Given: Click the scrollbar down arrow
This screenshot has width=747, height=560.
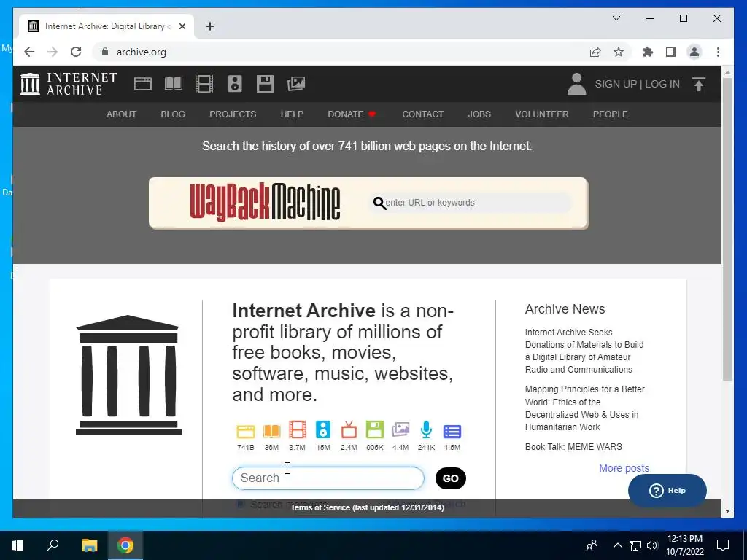Looking at the screenshot, I should [727, 511].
